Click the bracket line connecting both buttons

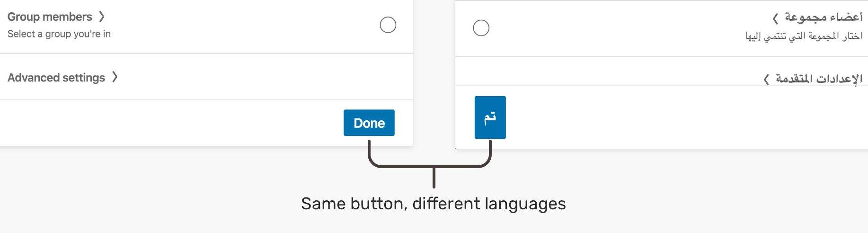coord(434,167)
